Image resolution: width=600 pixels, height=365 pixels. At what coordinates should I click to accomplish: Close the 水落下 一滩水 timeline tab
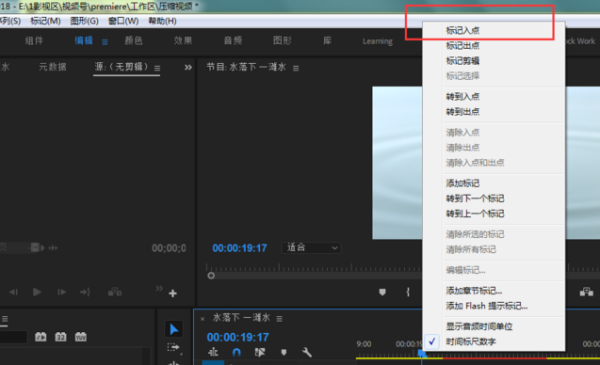point(202,318)
